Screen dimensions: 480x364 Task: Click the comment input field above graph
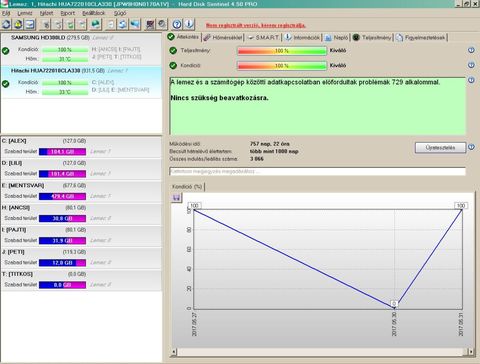pyautogui.click(x=317, y=171)
